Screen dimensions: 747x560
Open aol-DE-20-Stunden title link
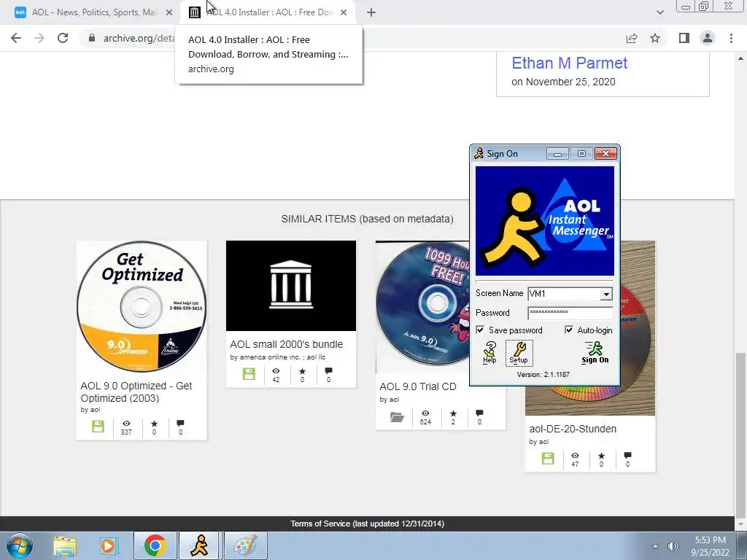pyautogui.click(x=573, y=429)
